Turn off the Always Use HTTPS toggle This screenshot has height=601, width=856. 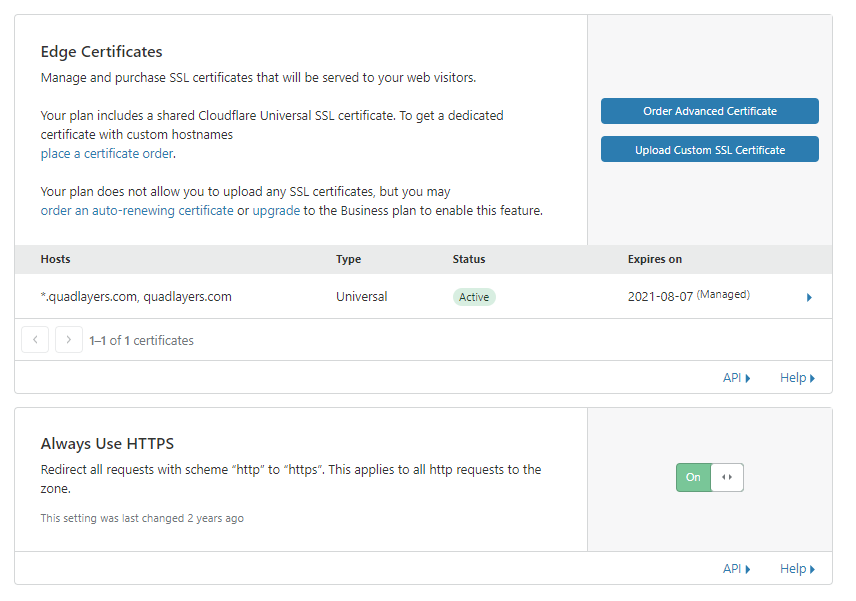709,478
